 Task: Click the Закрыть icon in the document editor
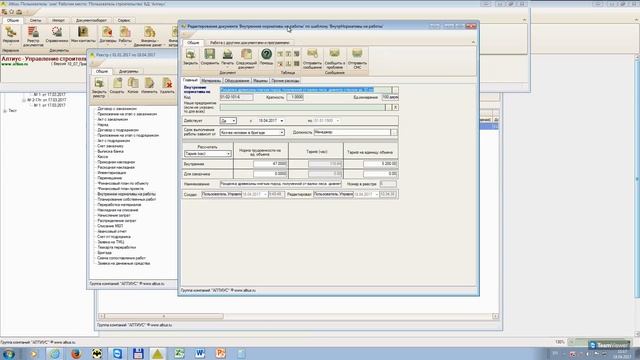(x=190, y=57)
